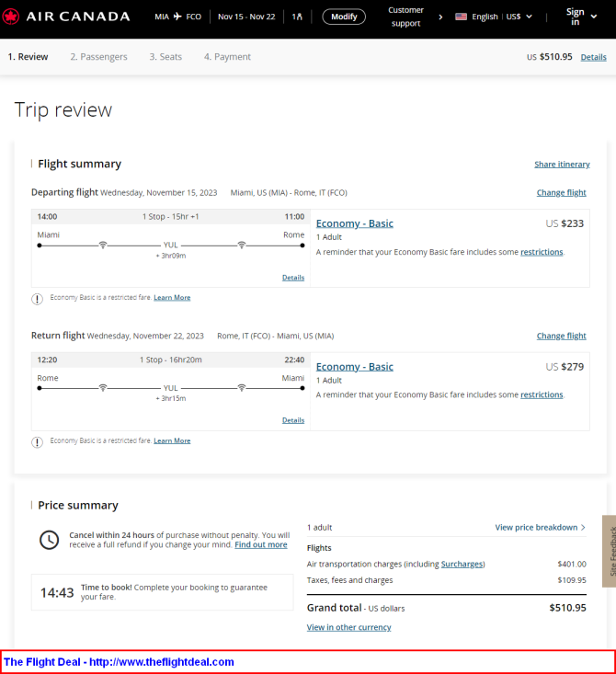Open Details link beside US $510.95
616x674 pixels.
click(593, 57)
